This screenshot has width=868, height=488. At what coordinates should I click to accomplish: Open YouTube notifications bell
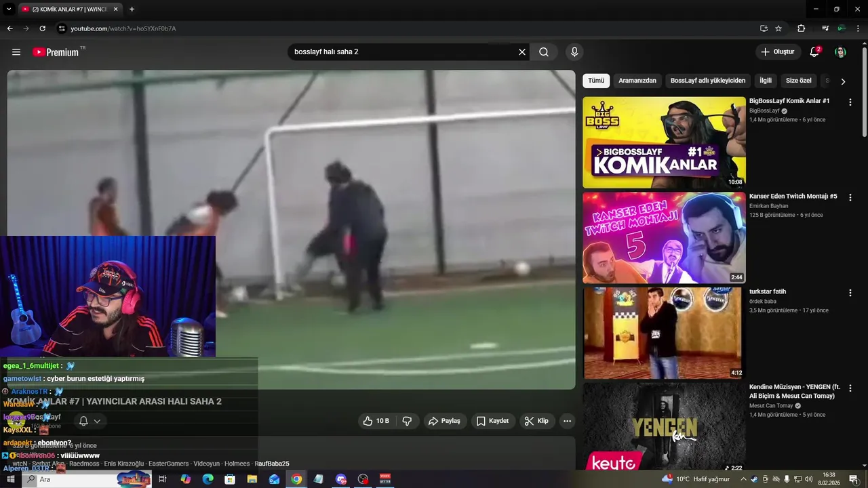pos(815,52)
